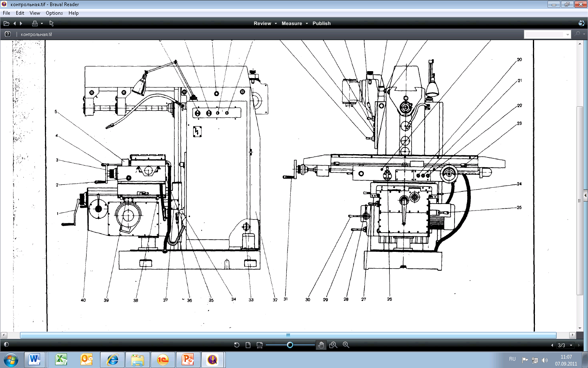Click the horizontal scrollbar thumb
This screenshot has width=588, height=368.
(288, 335)
